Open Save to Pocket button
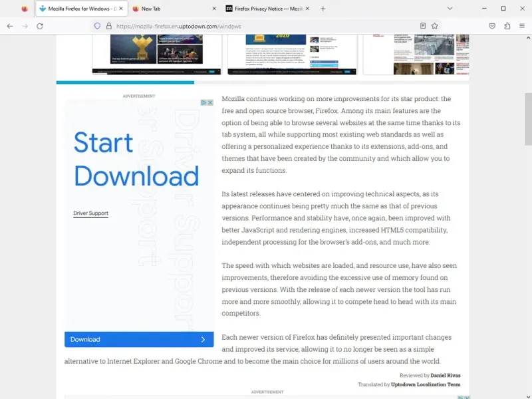 [x=492, y=26]
